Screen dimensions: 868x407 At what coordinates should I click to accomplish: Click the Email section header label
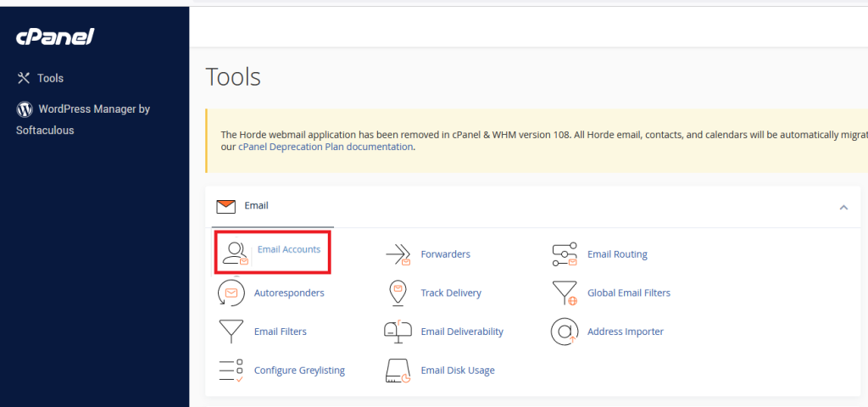point(256,206)
